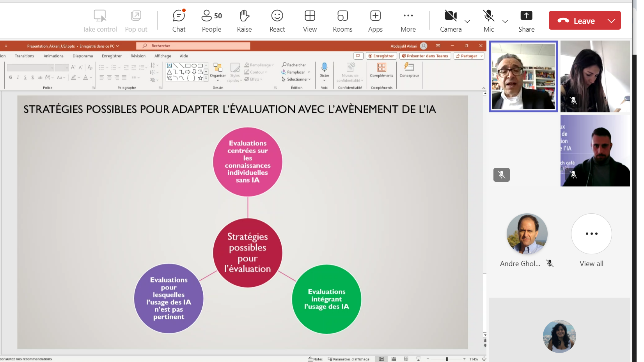The image size is (644, 362).
Task: Toggle underline (S) formatting
Action: coord(25,77)
